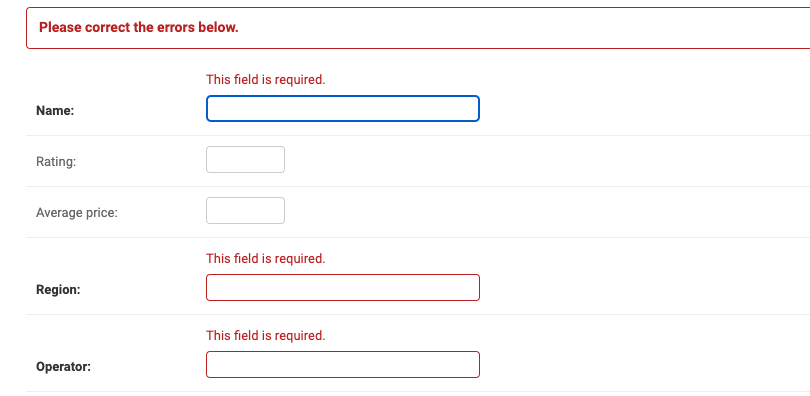Place cursor in the Region field
This screenshot has width=810, height=396.
pyautogui.click(x=342, y=288)
